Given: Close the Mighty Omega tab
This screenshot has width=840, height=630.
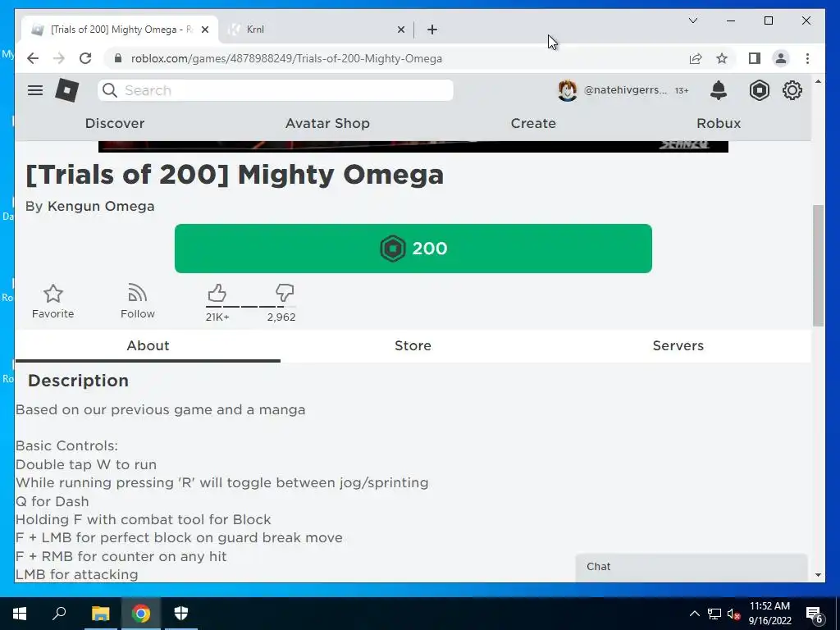Looking at the screenshot, I should 204,30.
